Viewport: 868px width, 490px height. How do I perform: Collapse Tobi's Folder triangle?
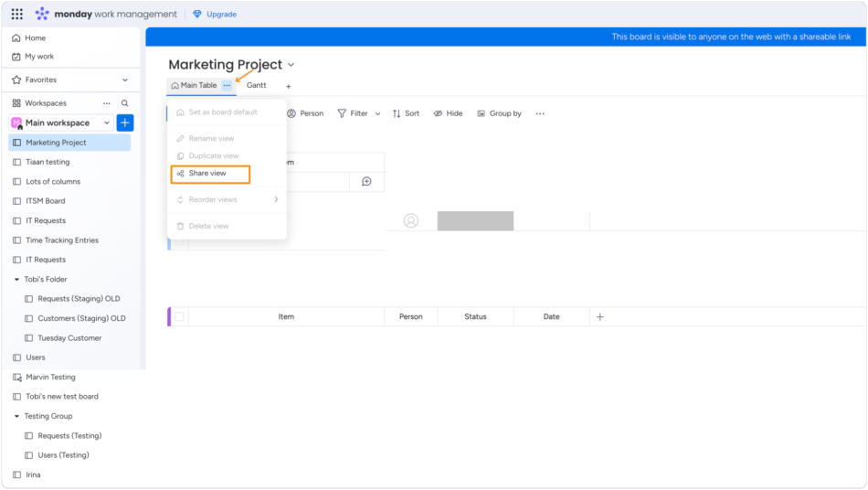16,280
